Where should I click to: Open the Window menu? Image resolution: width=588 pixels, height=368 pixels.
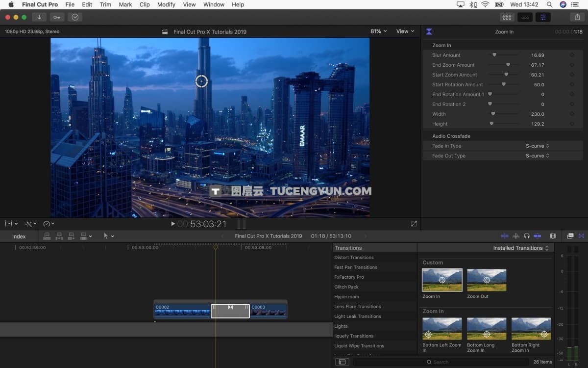tap(214, 4)
